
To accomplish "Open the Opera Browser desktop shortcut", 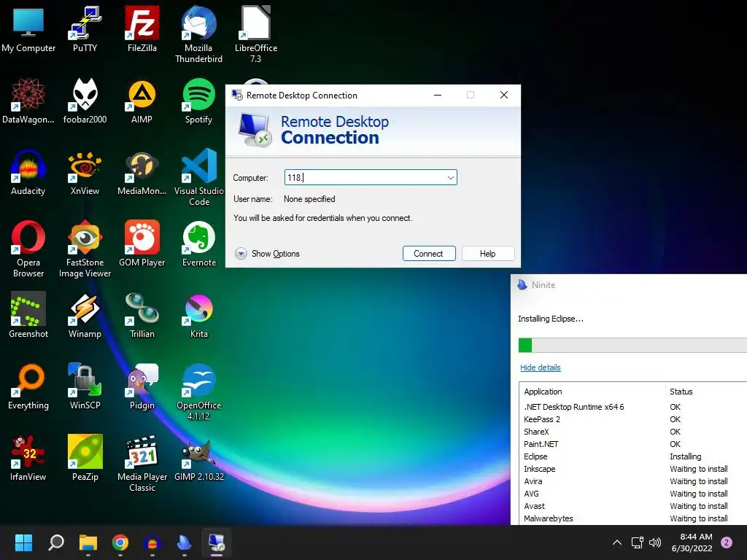I will pyautogui.click(x=28, y=248).
